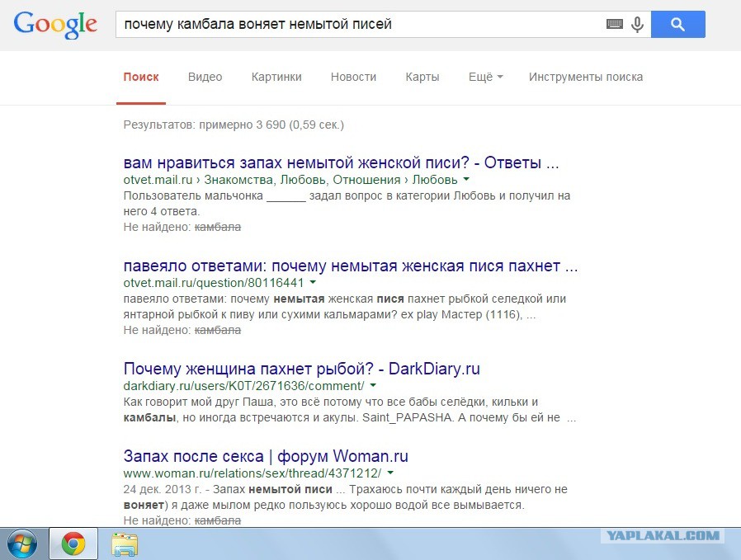Expand the Ещё dropdown menu
This screenshot has height=560, width=741.
pyautogui.click(x=485, y=77)
